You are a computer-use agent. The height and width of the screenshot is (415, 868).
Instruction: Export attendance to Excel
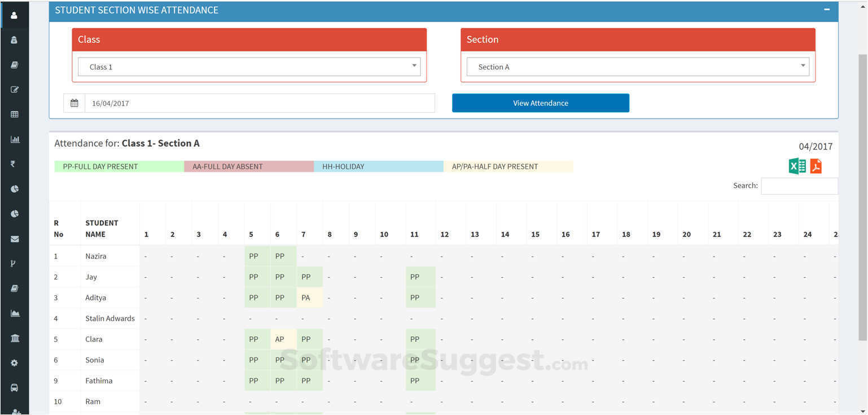click(x=797, y=166)
